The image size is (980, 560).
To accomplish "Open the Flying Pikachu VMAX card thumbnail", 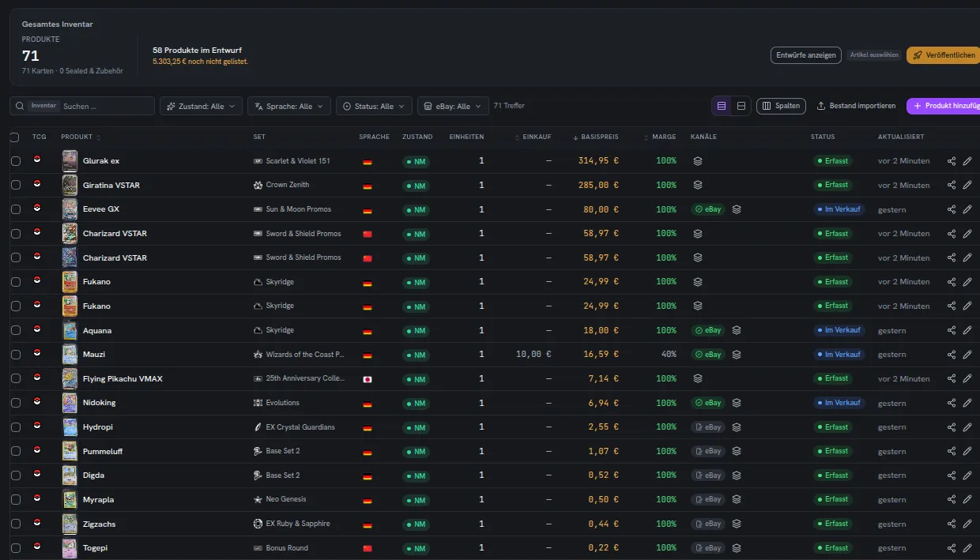I will tap(70, 379).
